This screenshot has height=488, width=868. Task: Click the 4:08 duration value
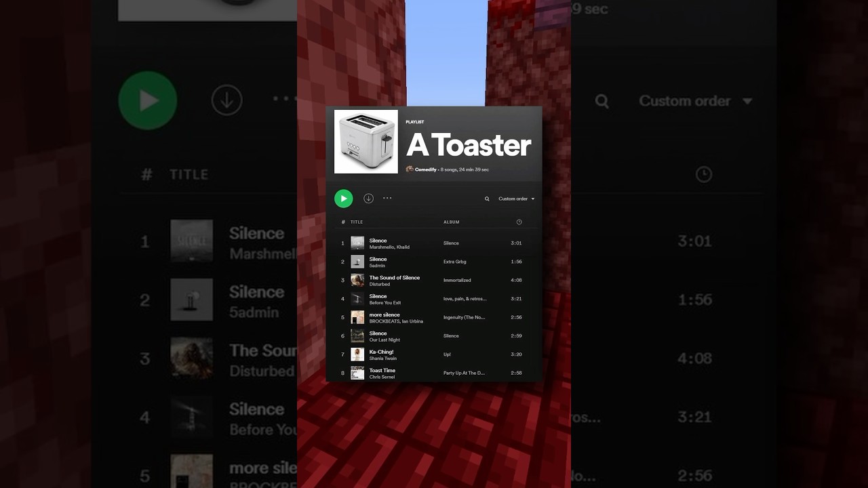[x=516, y=280]
